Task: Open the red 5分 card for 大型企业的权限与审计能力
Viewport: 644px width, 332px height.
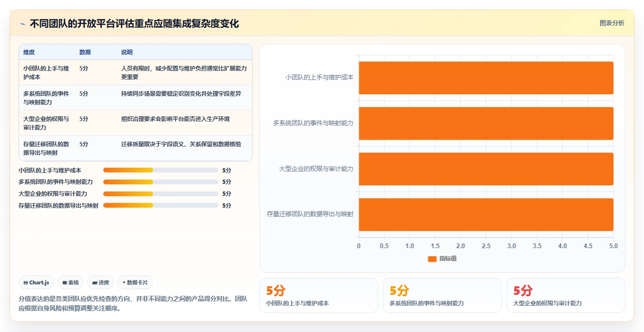Action: pos(566,295)
